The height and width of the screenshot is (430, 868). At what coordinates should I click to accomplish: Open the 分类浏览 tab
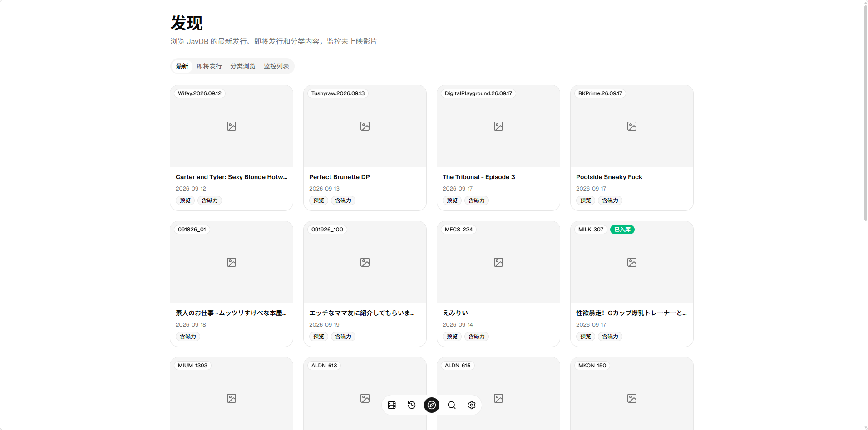click(x=243, y=66)
